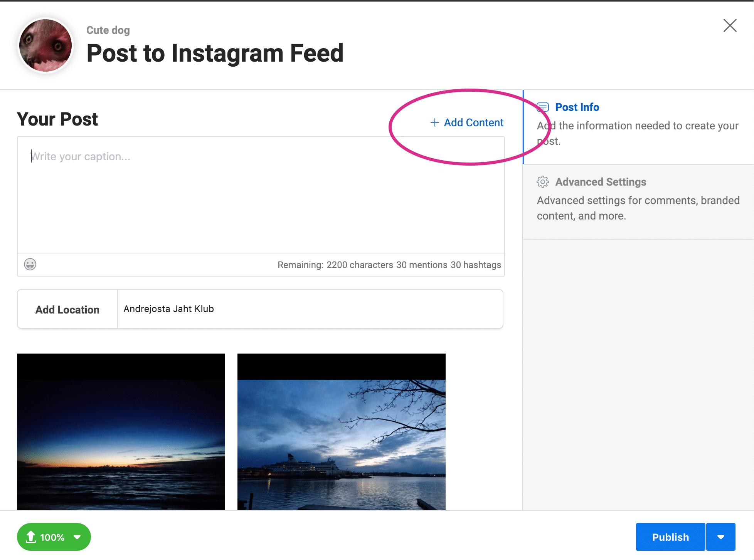Click the Add Location label button
The width and height of the screenshot is (754, 560).
click(x=67, y=309)
